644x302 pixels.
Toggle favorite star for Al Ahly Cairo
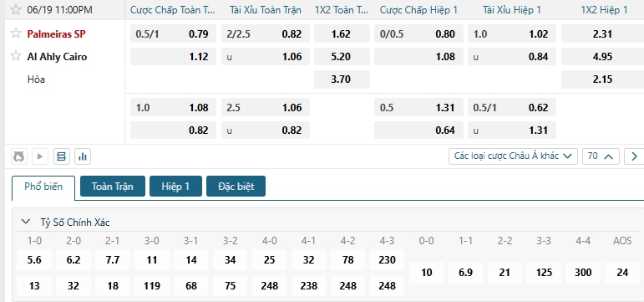[x=16, y=56]
